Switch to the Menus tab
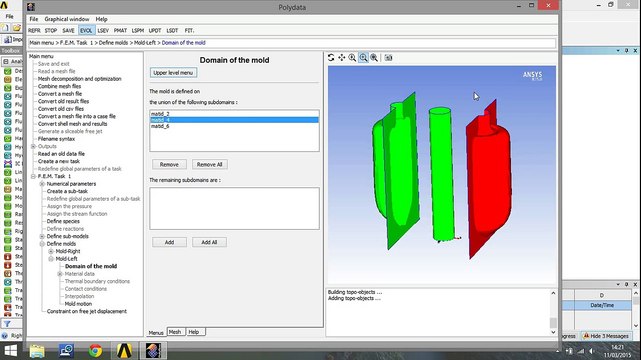This screenshot has height=360, width=641. (x=156, y=333)
